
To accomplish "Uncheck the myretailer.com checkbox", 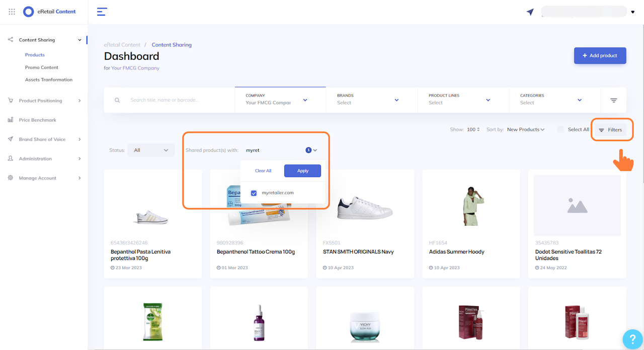I will 254,193.
